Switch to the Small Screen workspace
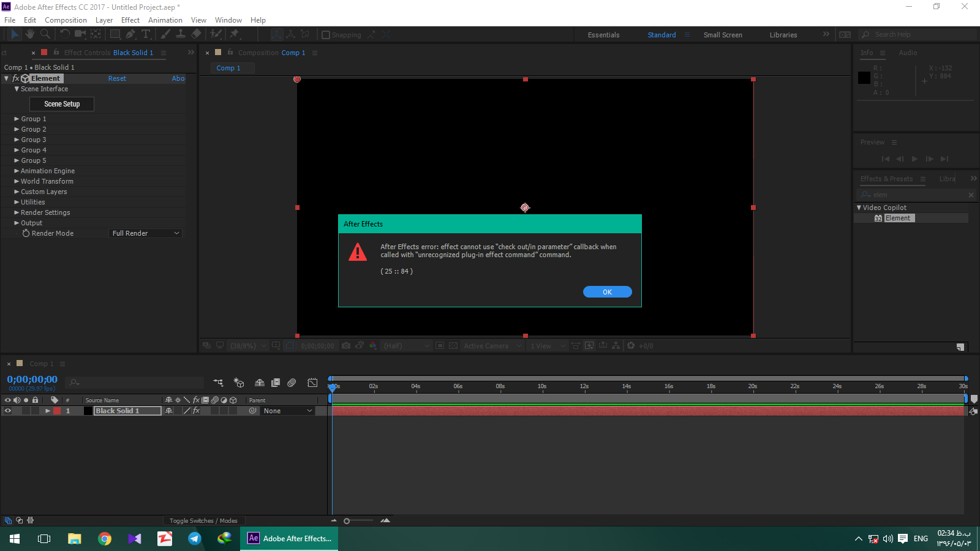This screenshot has height=551, width=980. tap(723, 35)
